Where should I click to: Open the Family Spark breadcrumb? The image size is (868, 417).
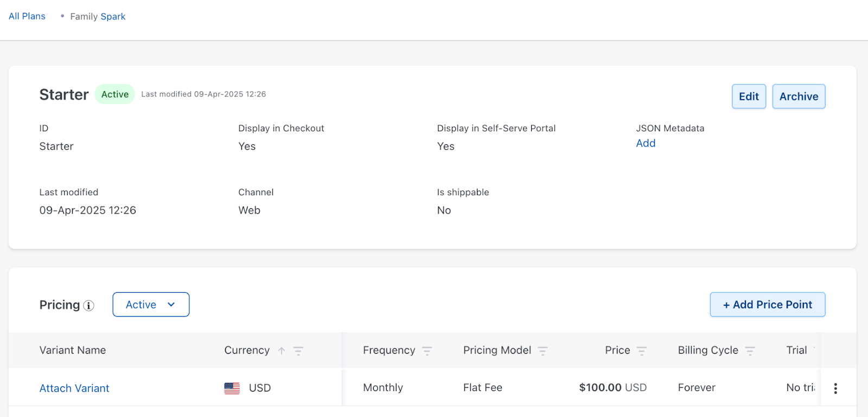[98, 17]
